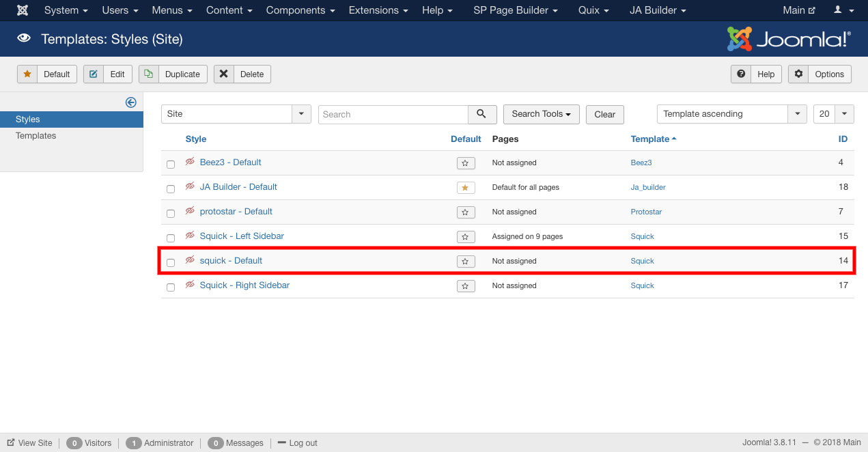The height and width of the screenshot is (452, 868).
Task: Focus the Search input field
Action: point(393,114)
